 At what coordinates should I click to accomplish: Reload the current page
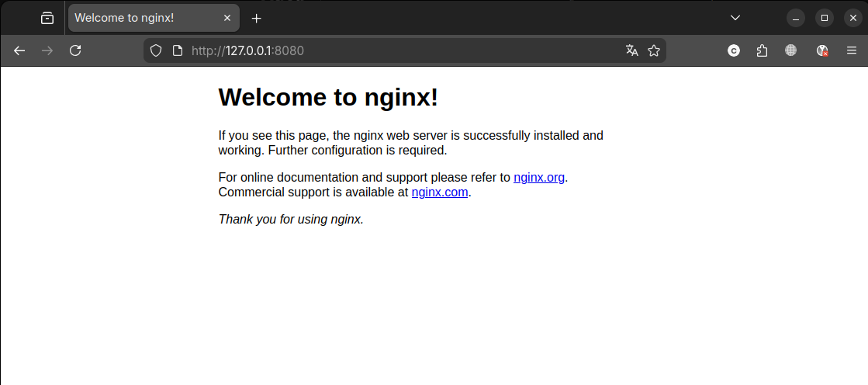75,50
